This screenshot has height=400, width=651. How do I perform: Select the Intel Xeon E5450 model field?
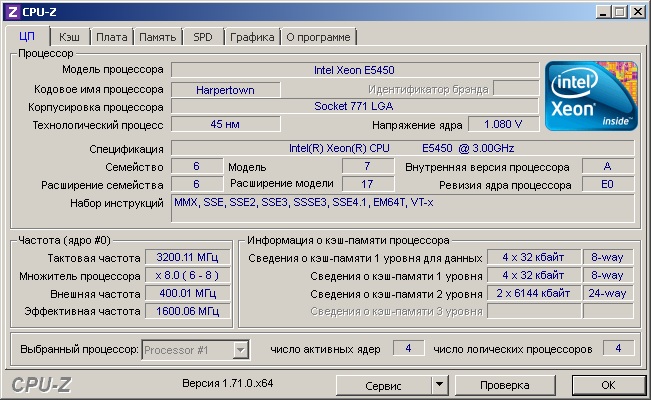click(x=355, y=70)
